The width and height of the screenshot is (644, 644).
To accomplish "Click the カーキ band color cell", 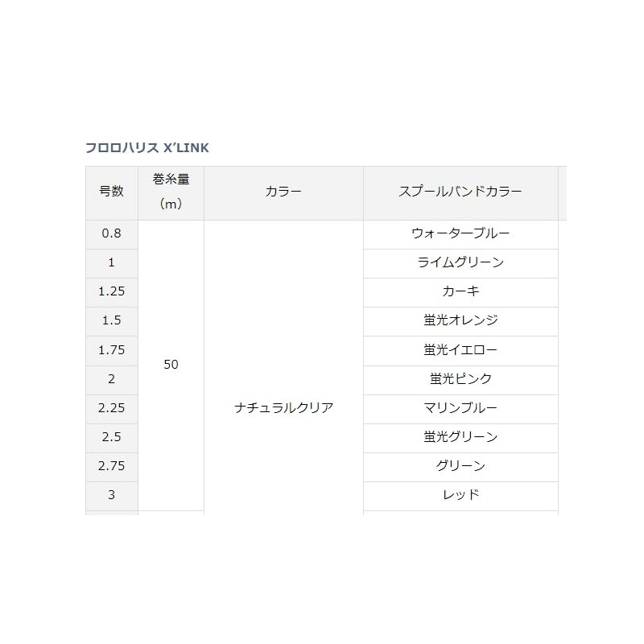I will (460, 292).
